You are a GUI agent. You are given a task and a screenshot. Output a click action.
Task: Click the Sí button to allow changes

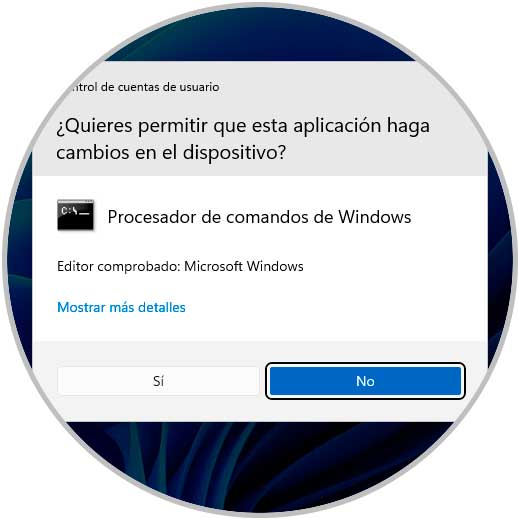158,381
